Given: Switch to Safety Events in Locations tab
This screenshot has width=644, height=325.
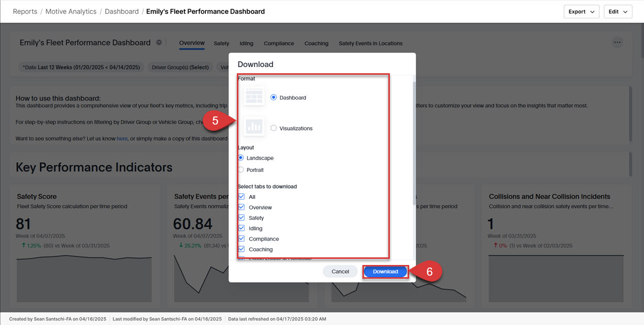Looking at the screenshot, I should pos(371,44).
